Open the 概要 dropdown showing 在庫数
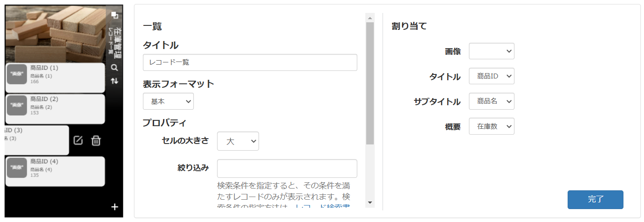The height and width of the screenshot is (222, 644). [492, 126]
